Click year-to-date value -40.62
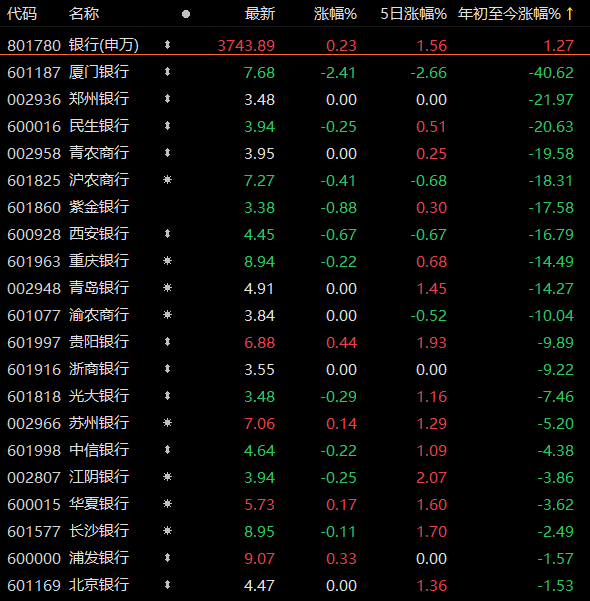The height and width of the screenshot is (601, 590). (551, 73)
